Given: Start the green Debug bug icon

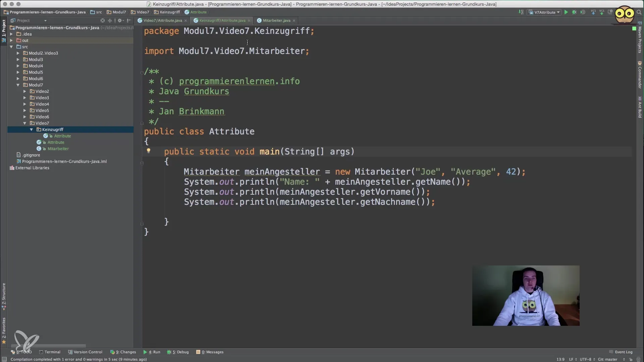Looking at the screenshot, I should tap(574, 12).
